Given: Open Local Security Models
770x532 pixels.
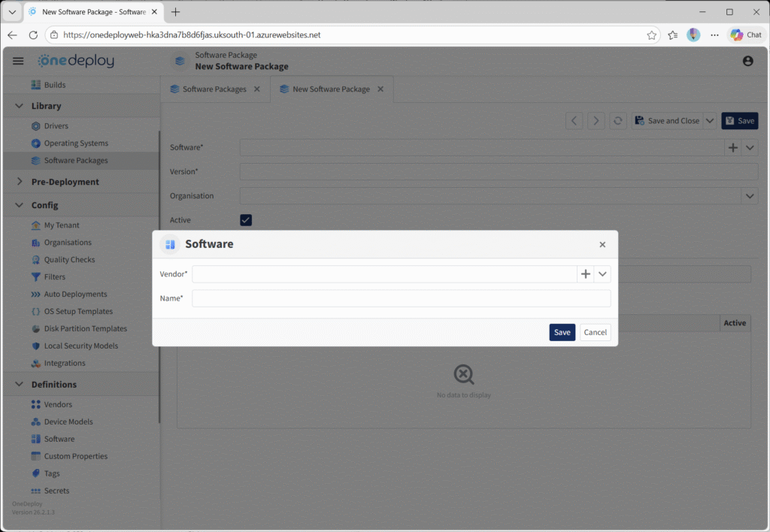Looking at the screenshot, I should click(81, 346).
